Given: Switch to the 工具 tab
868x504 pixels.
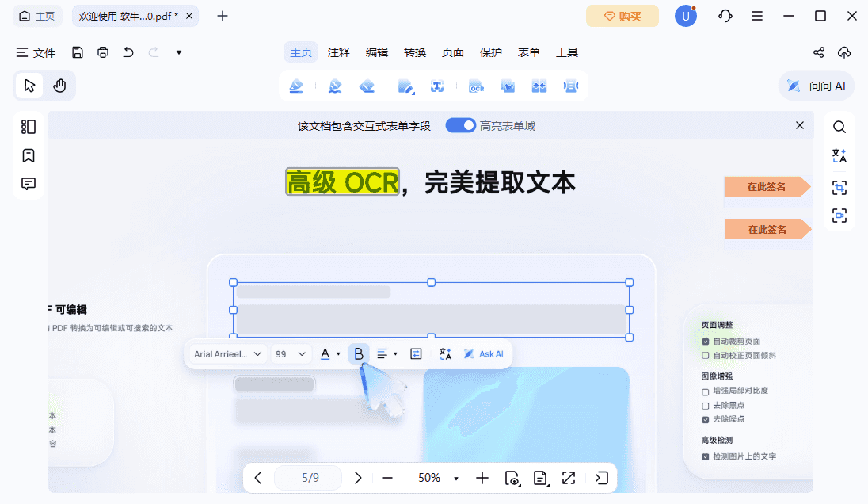Looking at the screenshot, I should click(x=567, y=52).
